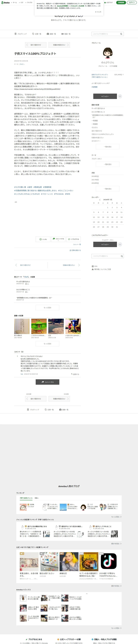138x644 pixels.
Task: Open the 近況 image article thumbnail
Action: 56,326
